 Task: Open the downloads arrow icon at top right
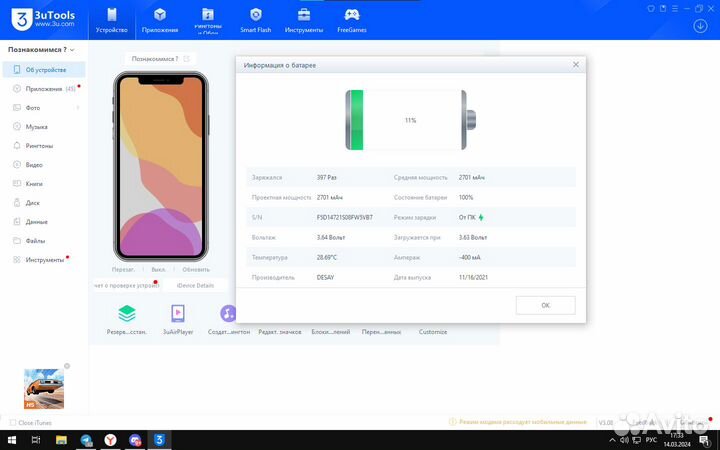pyautogui.click(x=700, y=26)
